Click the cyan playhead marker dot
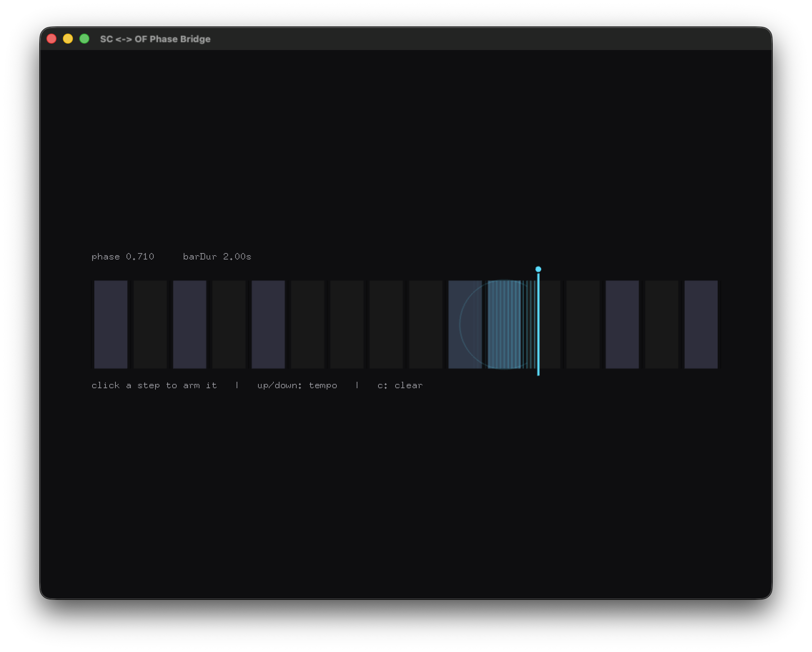 [x=538, y=269]
